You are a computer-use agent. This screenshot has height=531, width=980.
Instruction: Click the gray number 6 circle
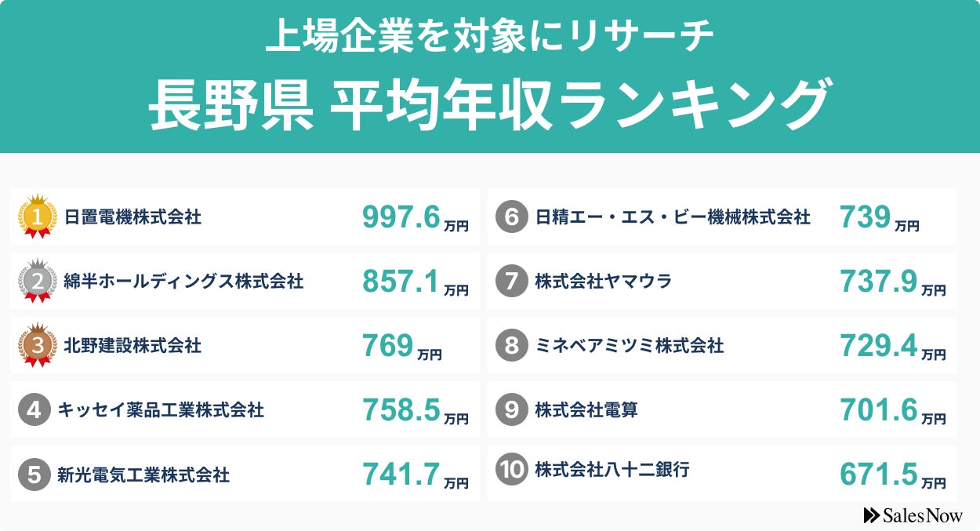point(511,216)
